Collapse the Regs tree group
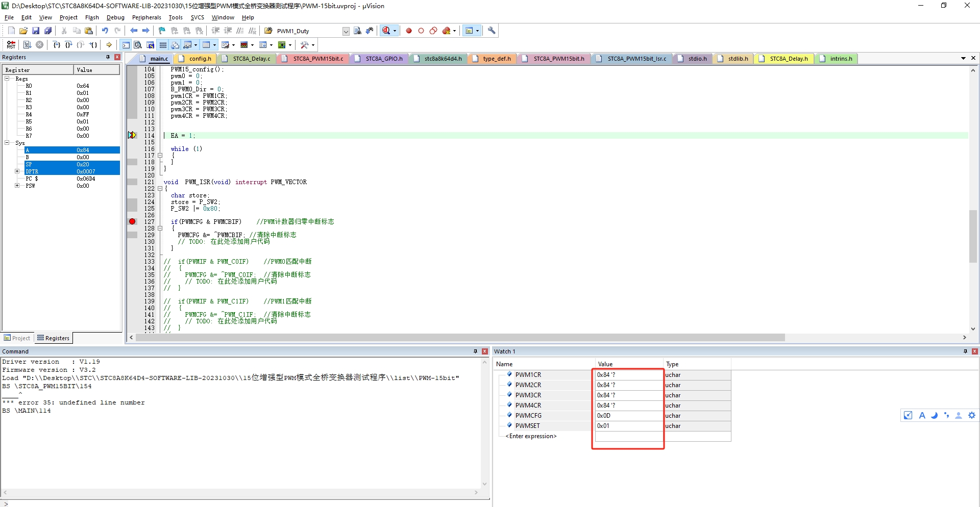Viewport: 980px width, 507px height. click(7, 79)
